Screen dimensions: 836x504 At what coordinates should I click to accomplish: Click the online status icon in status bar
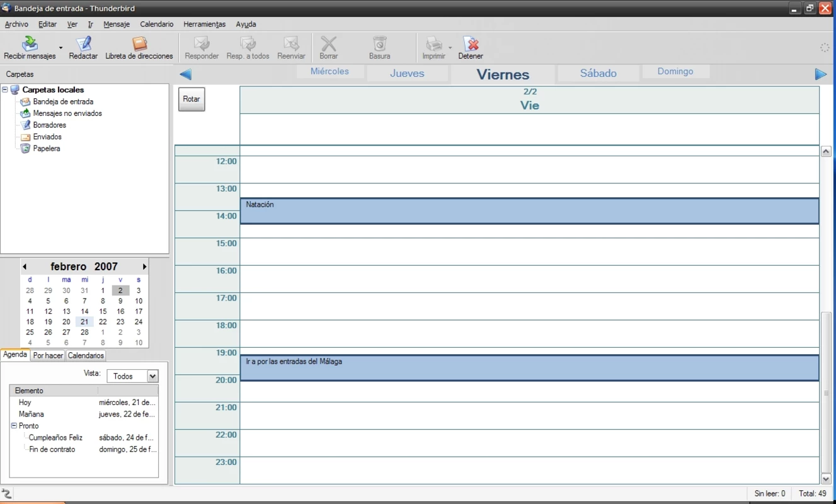click(x=7, y=493)
